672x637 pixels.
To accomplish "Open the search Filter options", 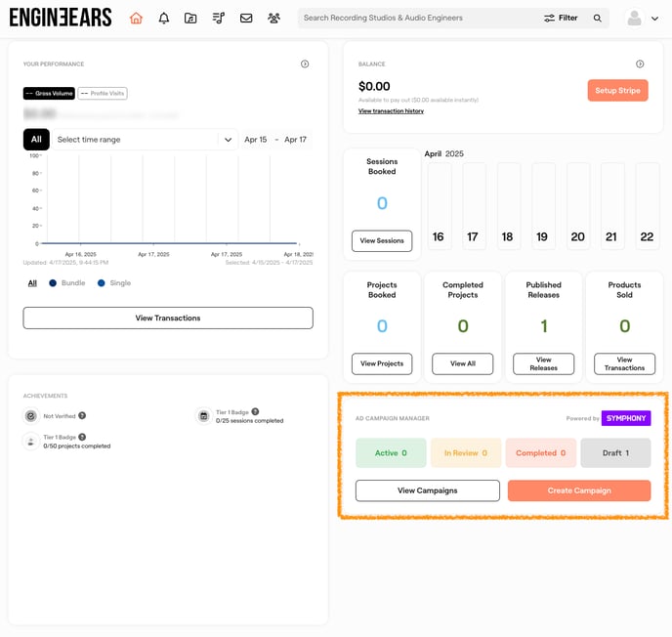I will point(562,18).
